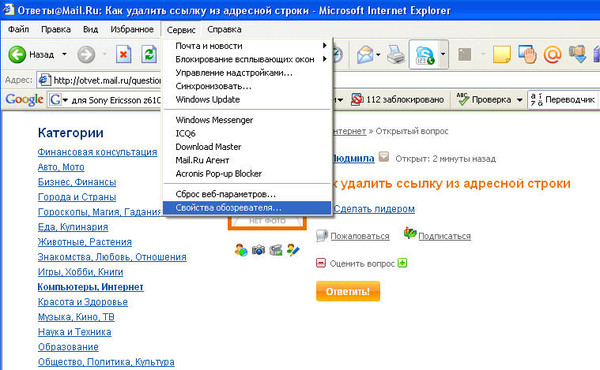Select ICQ6 menu item

coord(247,134)
